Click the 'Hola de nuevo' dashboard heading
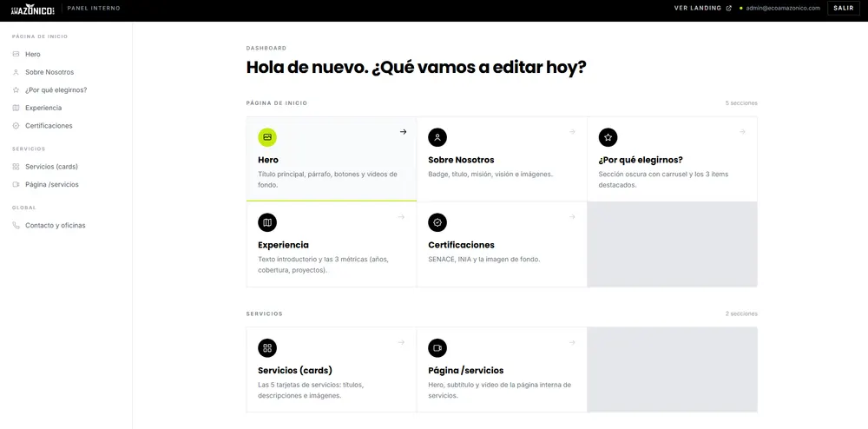 [417, 68]
